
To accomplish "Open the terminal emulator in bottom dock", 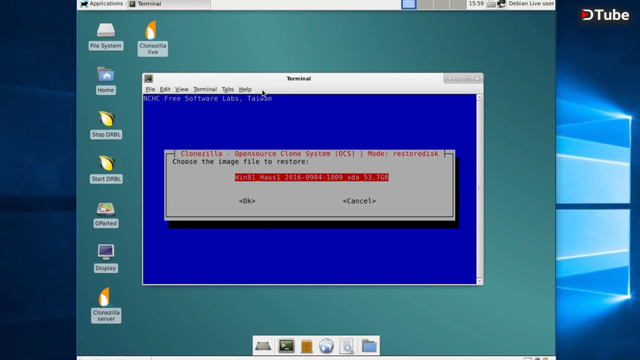I will click(x=287, y=346).
